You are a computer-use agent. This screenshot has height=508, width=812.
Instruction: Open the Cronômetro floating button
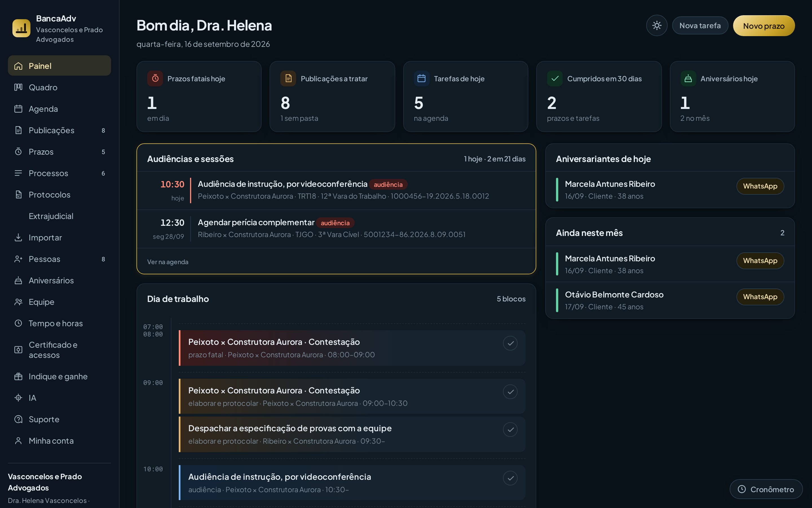(766, 489)
